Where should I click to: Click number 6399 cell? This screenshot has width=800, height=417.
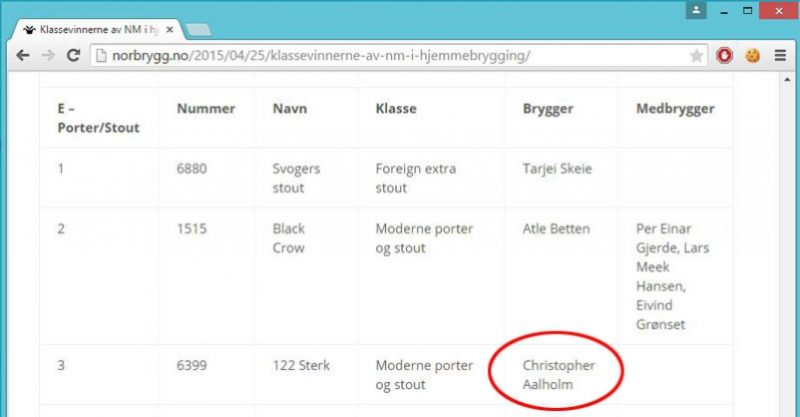pos(192,365)
